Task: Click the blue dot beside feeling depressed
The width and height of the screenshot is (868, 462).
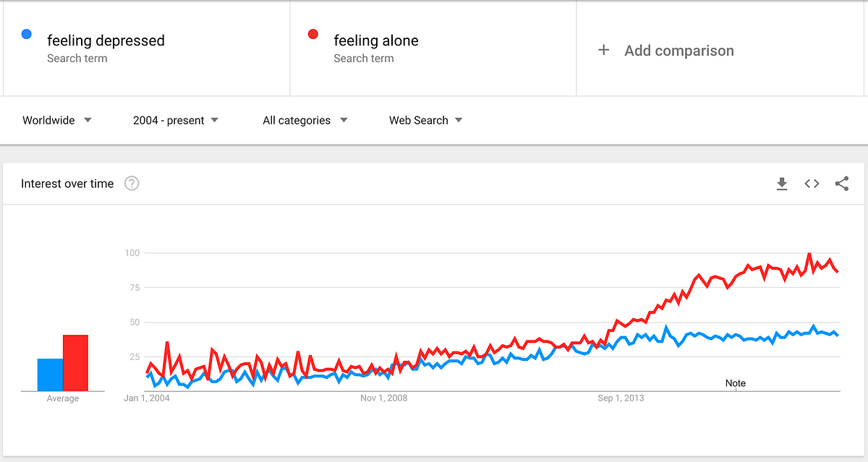Action: (x=27, y=34)
